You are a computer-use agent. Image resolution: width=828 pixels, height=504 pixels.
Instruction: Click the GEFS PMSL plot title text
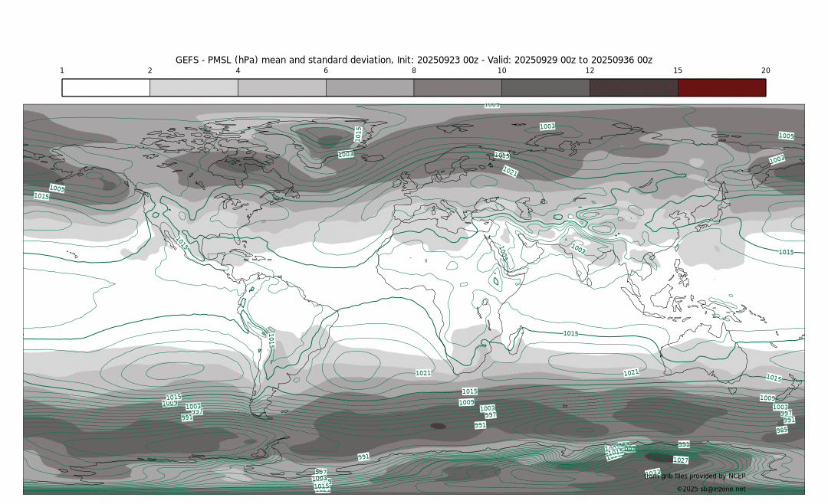coord(413,60)
